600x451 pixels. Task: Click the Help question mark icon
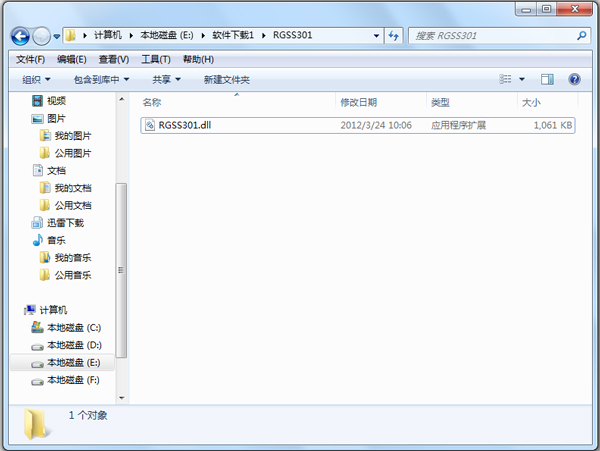click(x=575, y=79)
